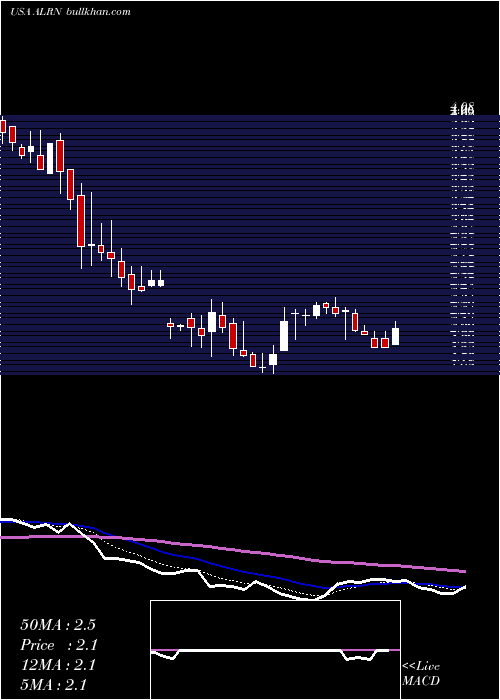
Task: Click the 'USA ALRN bullkhan.com' chart title
Action: click(71, 12)
